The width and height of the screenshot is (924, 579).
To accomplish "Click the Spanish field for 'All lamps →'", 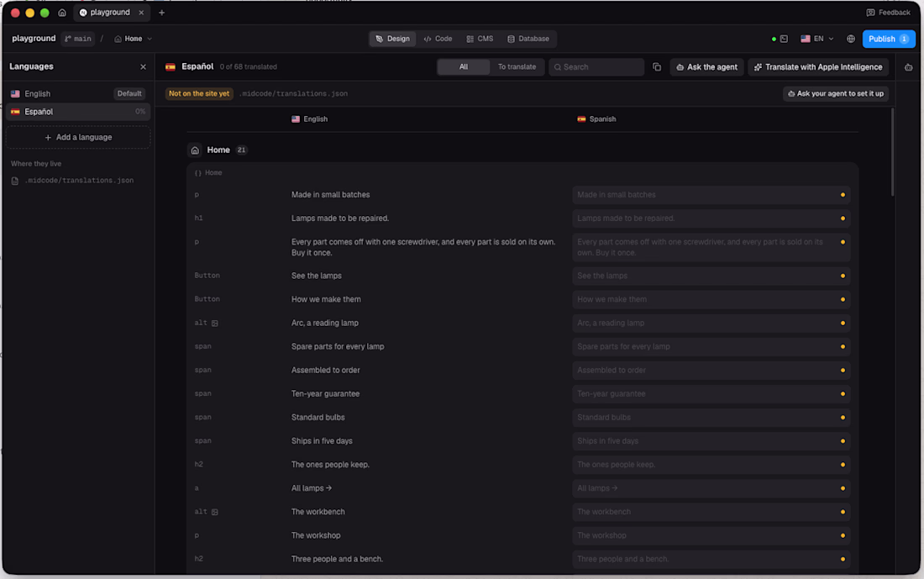I will [x=711, y=488].
